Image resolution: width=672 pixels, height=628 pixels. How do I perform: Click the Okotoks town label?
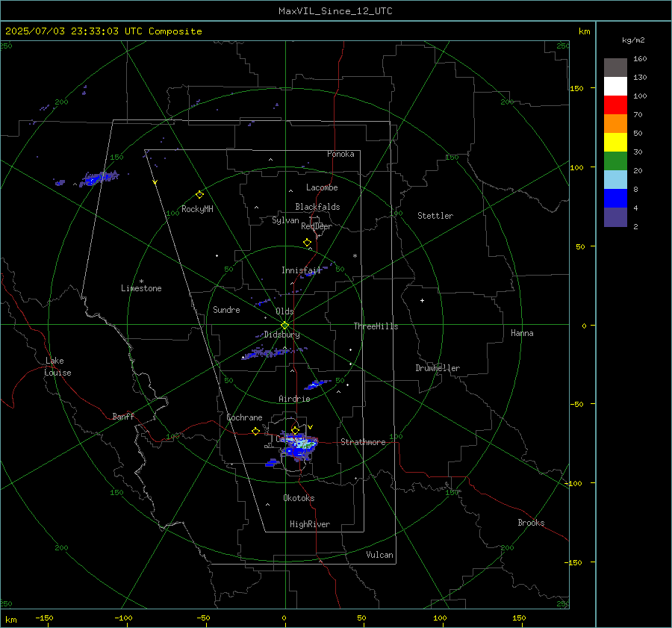pos(299,497)
